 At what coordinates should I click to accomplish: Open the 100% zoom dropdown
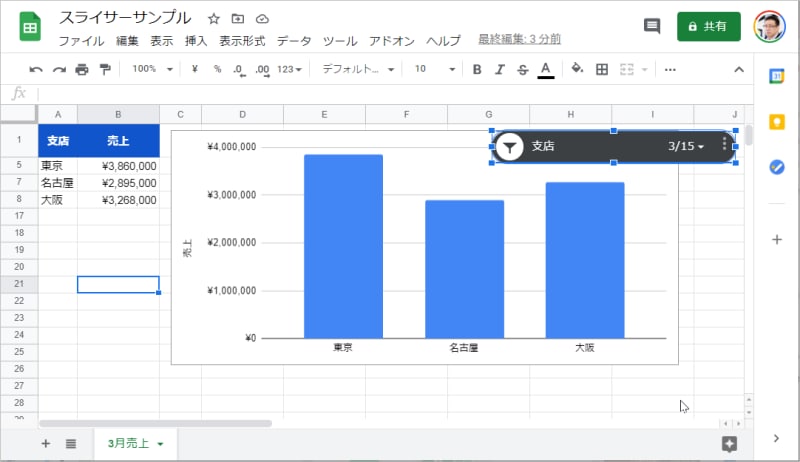point(153,69)
